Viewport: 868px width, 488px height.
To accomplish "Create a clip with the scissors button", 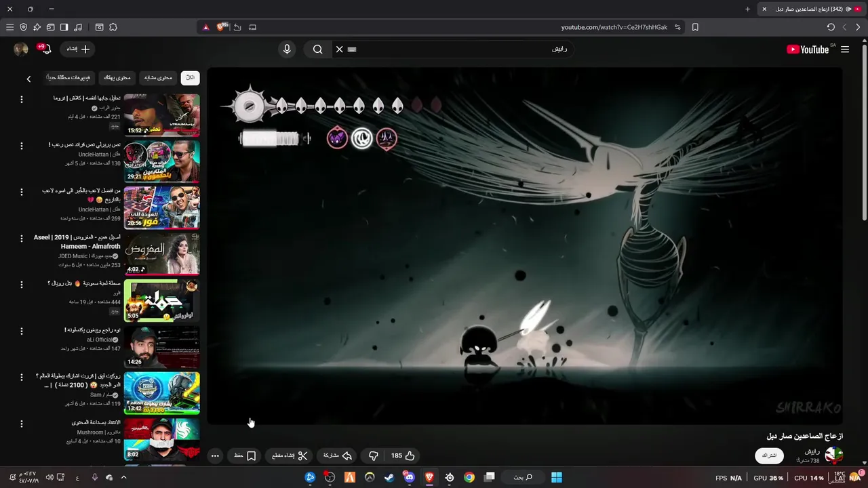I will (x=289, y=455).
